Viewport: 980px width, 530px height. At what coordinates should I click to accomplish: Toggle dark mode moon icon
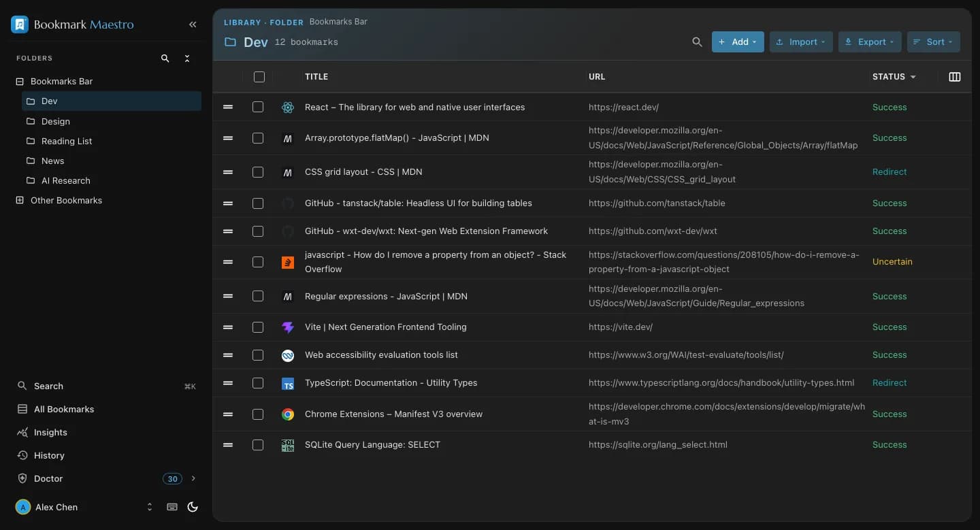(x=193, y=507)
